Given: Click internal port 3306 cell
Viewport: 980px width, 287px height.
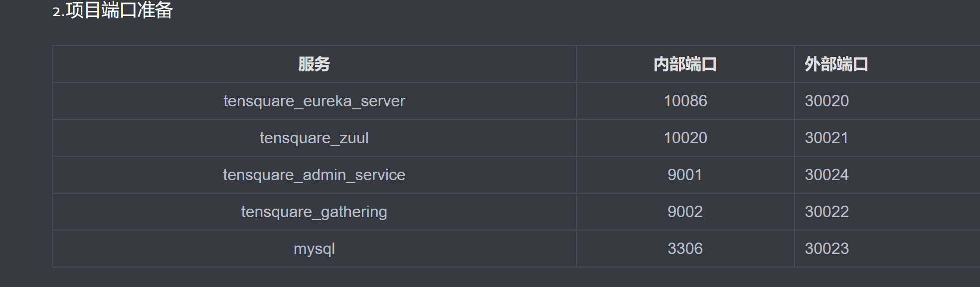Looking at the screenshot, I should click(x=685, y=249).
